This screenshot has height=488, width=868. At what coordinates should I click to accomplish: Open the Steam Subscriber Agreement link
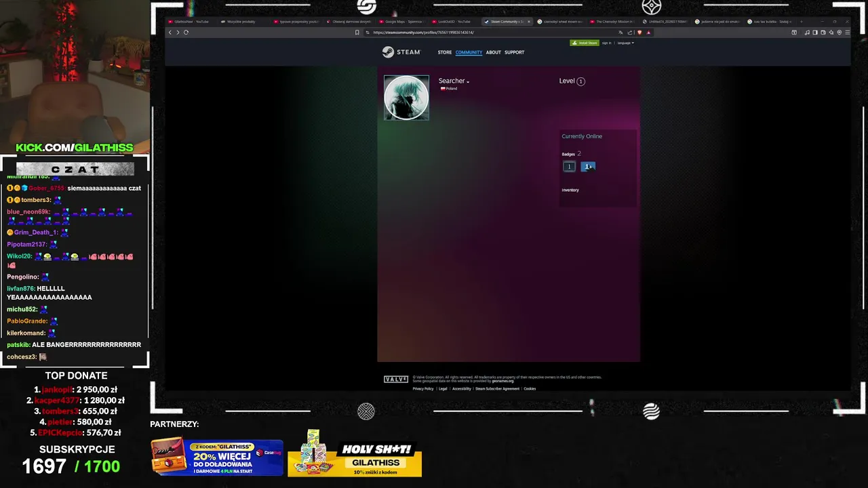[497, 389]
